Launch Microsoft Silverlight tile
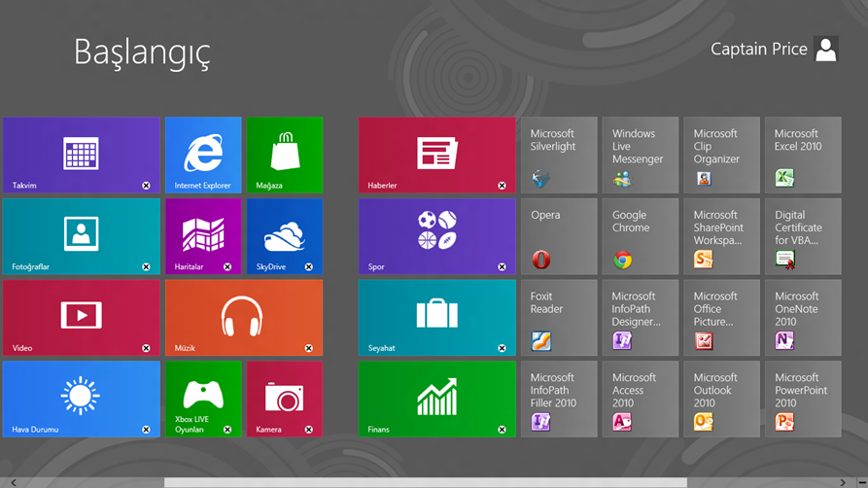The height and width of the screenshot is (488, 868). pos(559,156)
